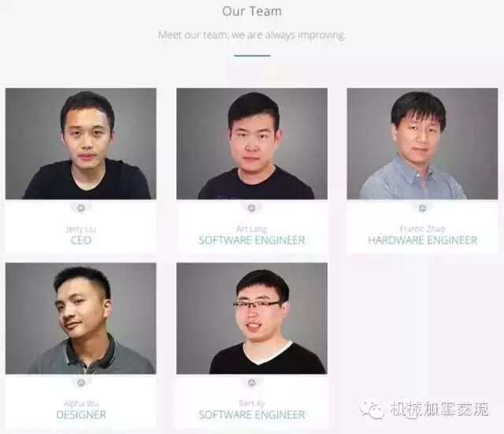Open Jerry Liu's CEO portrait
The height and width of the screenshot is (434, 504).
click(81, 143)
